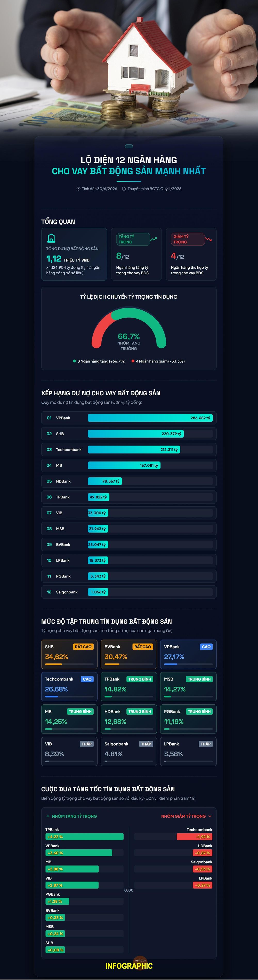
Task: Click the green upward trend arrow icon
Action: pyautogui.click(x=154, y=239)
